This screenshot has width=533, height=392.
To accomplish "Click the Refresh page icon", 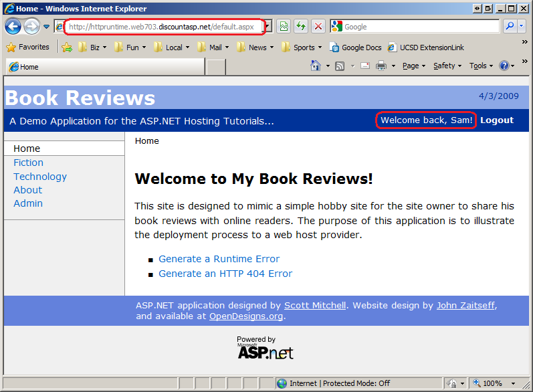I will 301,27.
